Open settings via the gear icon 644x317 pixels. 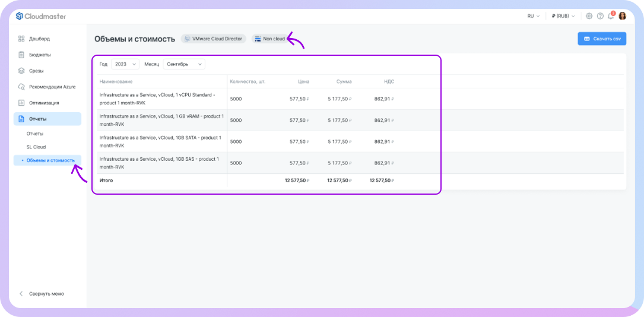(589, 16)
